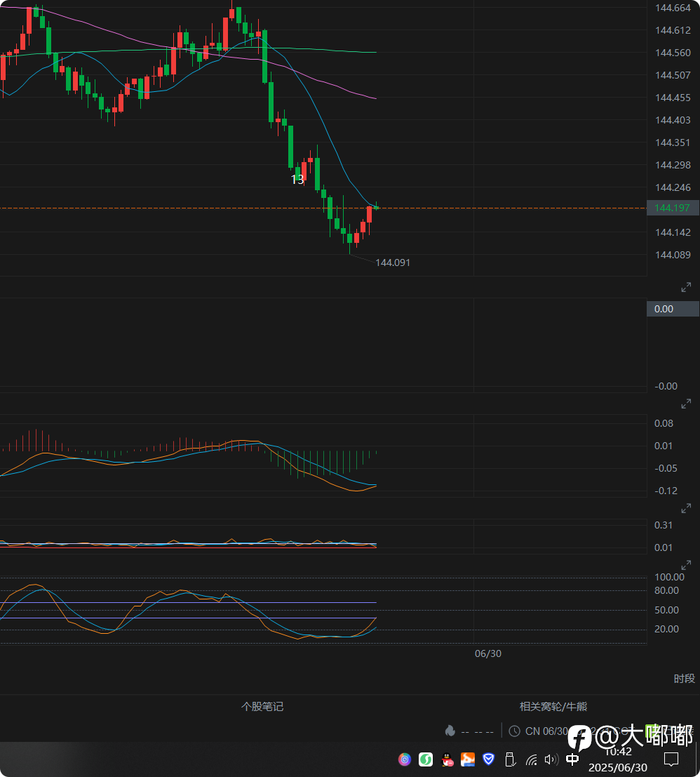Maximize the MACD panel above the 0.08 label
The height and width of the screenshot is (777, 700).
tap(686, 404)
